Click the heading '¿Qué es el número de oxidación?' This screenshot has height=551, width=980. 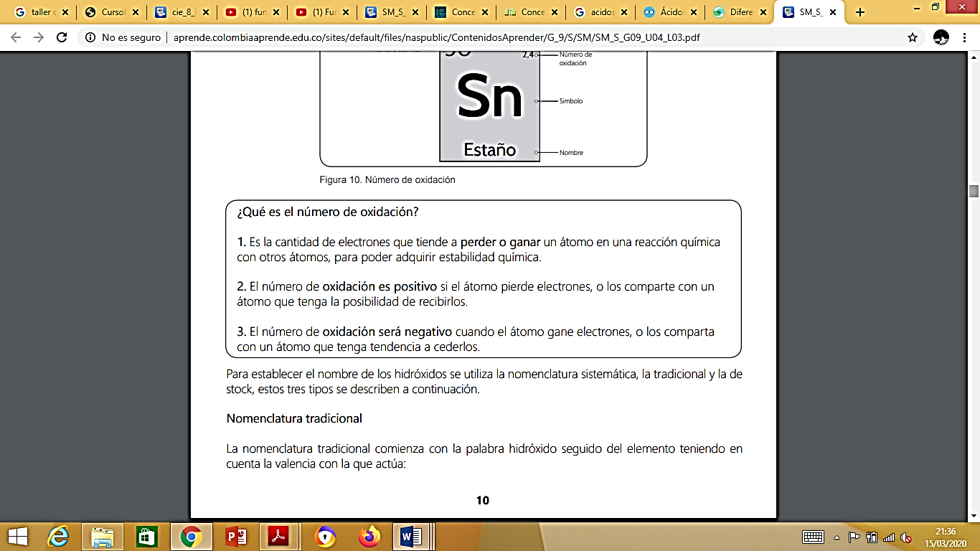328,213
